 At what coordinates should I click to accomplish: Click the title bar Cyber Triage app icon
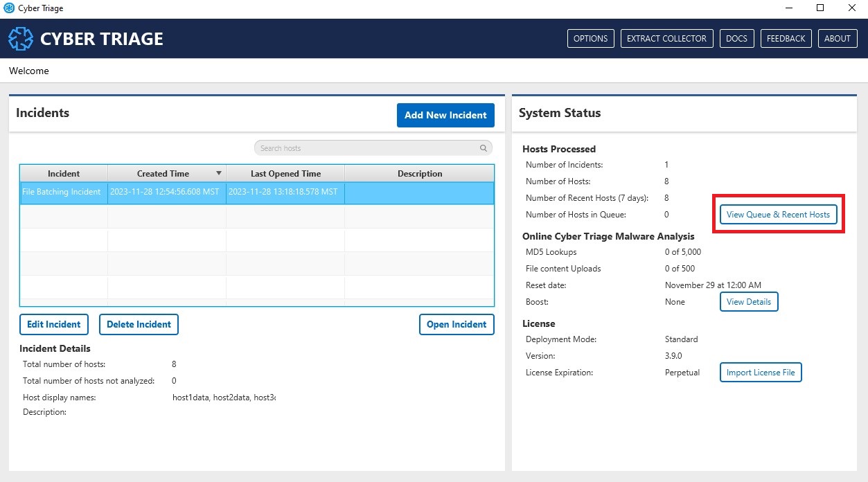click(x=9, y=8)
